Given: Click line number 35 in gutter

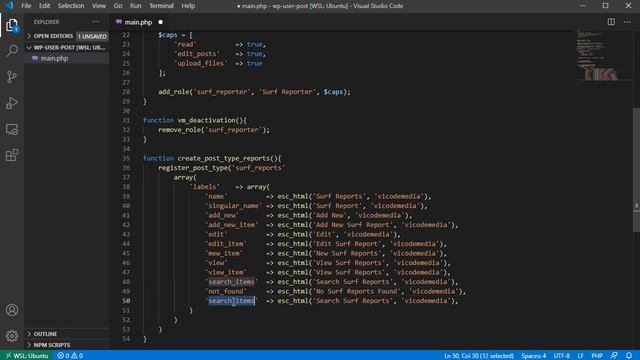Looking at the screenshot, I should click(126, 158).
